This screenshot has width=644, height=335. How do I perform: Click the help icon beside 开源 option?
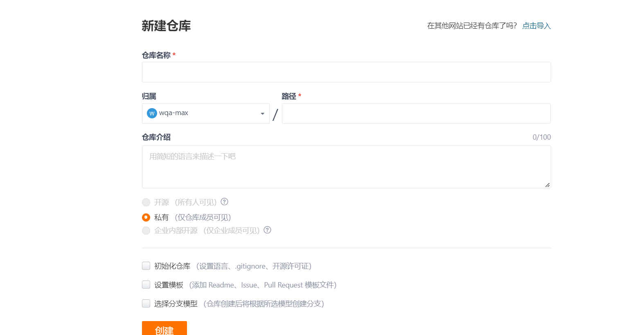coord(224,201)
